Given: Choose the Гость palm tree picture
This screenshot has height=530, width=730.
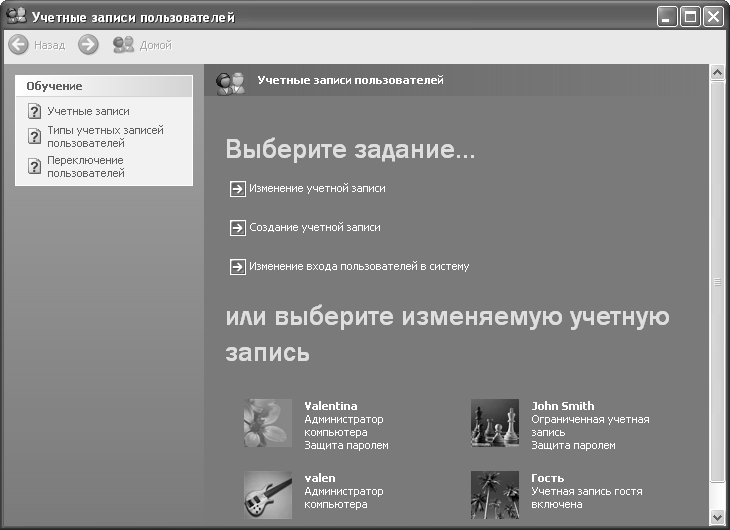Looking at the screenshot, I should [x=495, y=494].
